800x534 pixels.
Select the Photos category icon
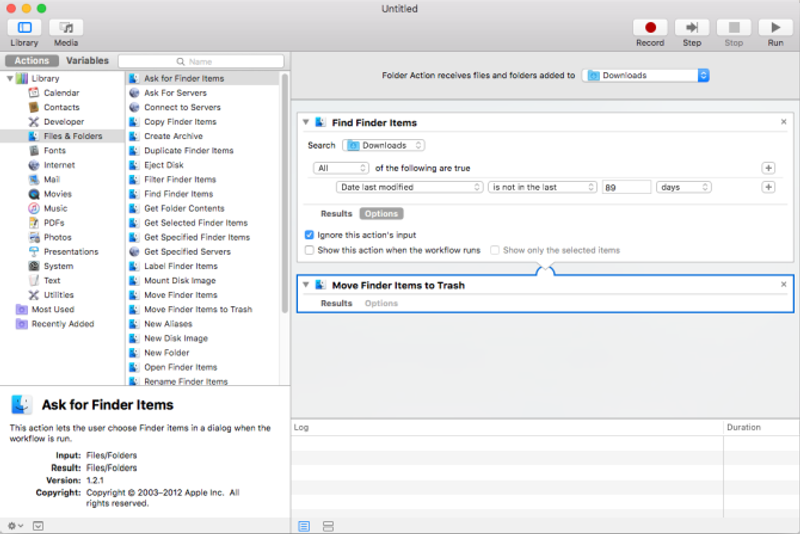coord(34,237)
